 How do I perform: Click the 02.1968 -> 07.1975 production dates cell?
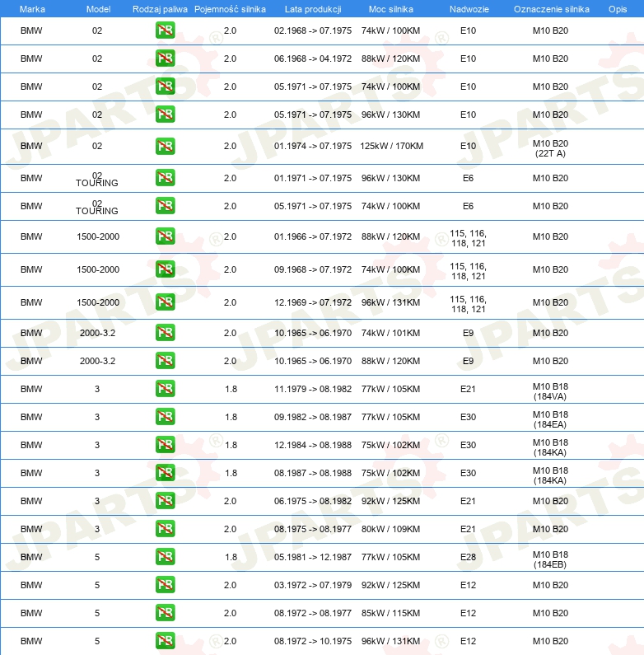pos(313,30)
